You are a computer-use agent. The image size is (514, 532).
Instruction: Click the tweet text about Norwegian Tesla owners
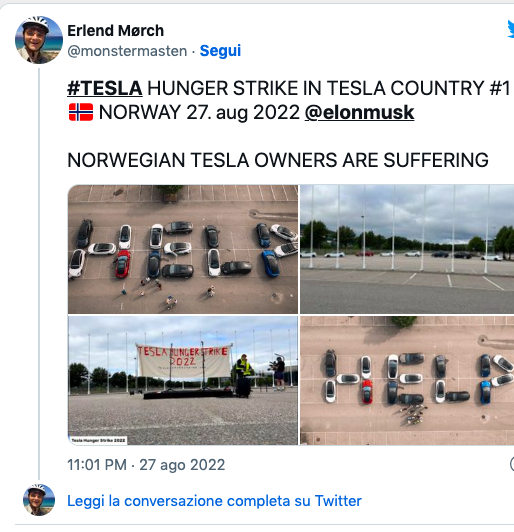tap(278, 160)
